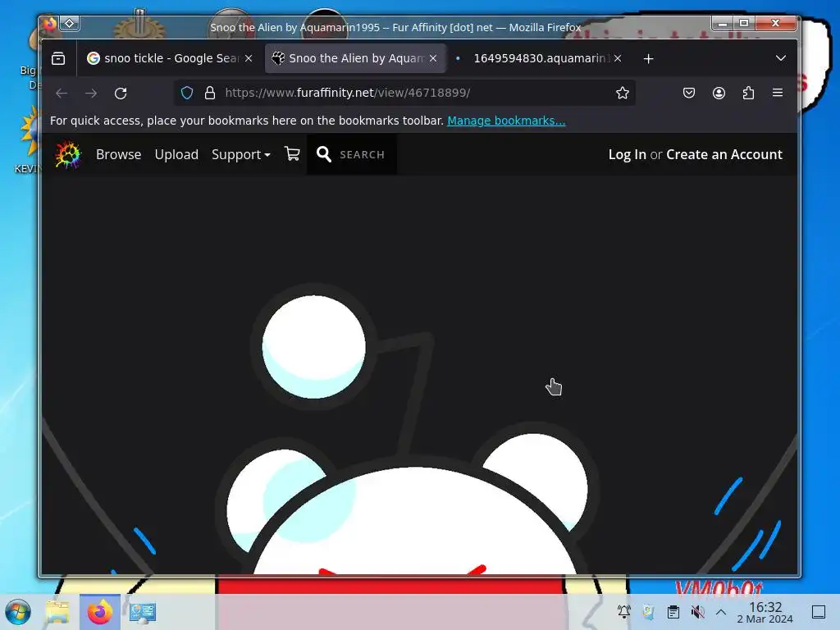Viewport: 840px width, 630px height.
Task: Click Create an Account link
Action: pyautogui.click(x=724, y=154)
